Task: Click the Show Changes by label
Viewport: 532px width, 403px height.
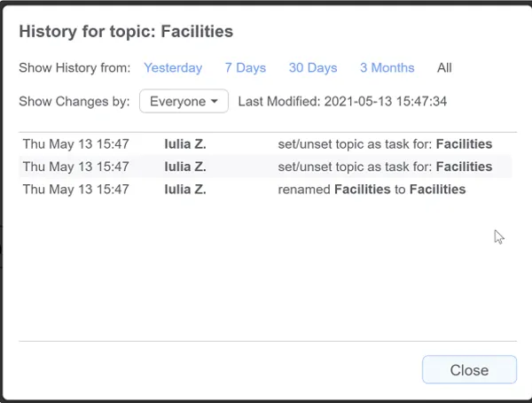Action: [74, 101]
